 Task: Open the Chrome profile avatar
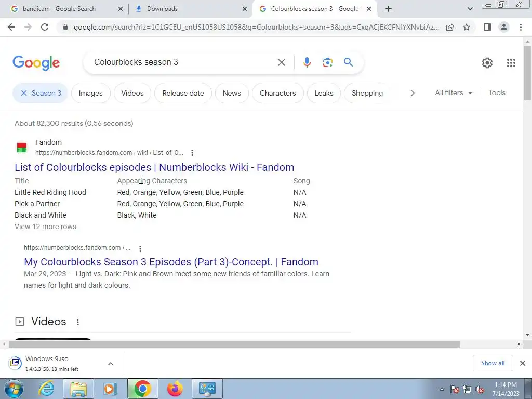pos(504,27)
